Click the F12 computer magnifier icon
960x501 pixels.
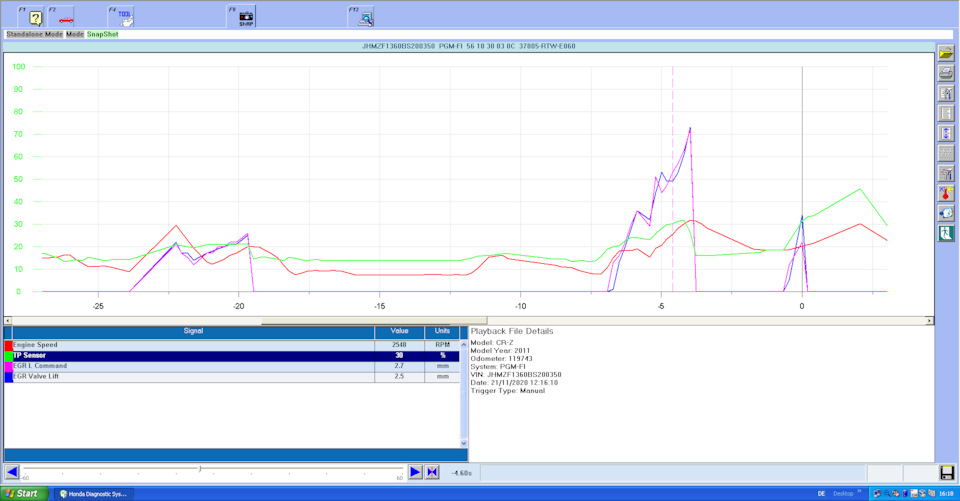361,17
